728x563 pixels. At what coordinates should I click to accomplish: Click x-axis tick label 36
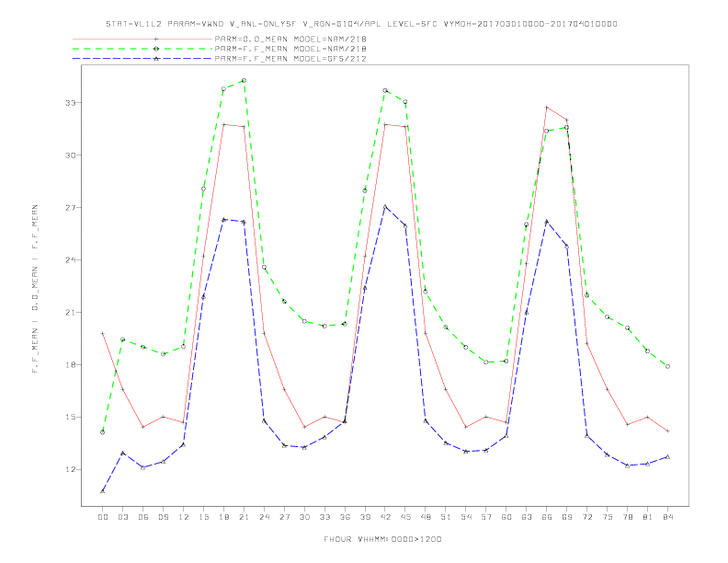345,517
